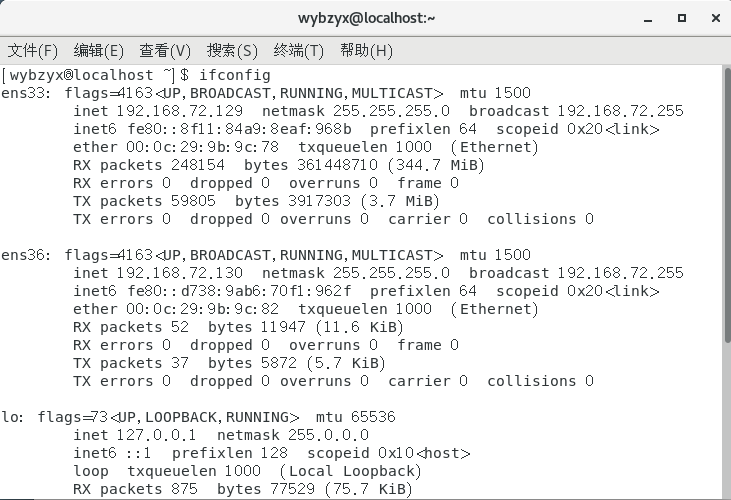
Task: Click ens36 TX bytes 5872
Action: [278, 363]
